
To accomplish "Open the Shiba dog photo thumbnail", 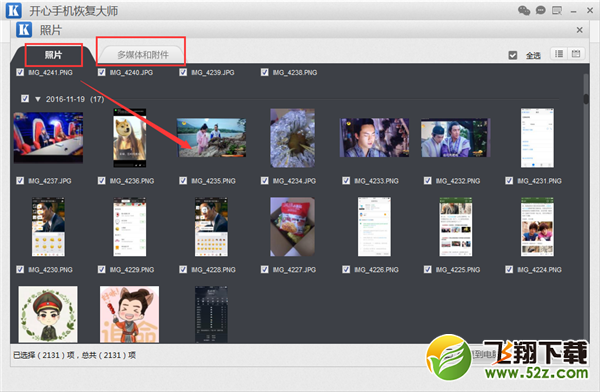I will pos(129,138).
